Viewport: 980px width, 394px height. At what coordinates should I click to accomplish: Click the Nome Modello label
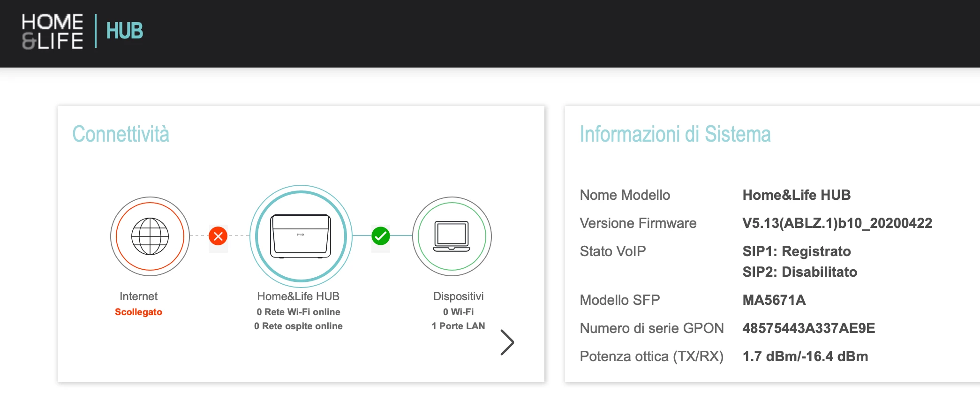(625, 195)
